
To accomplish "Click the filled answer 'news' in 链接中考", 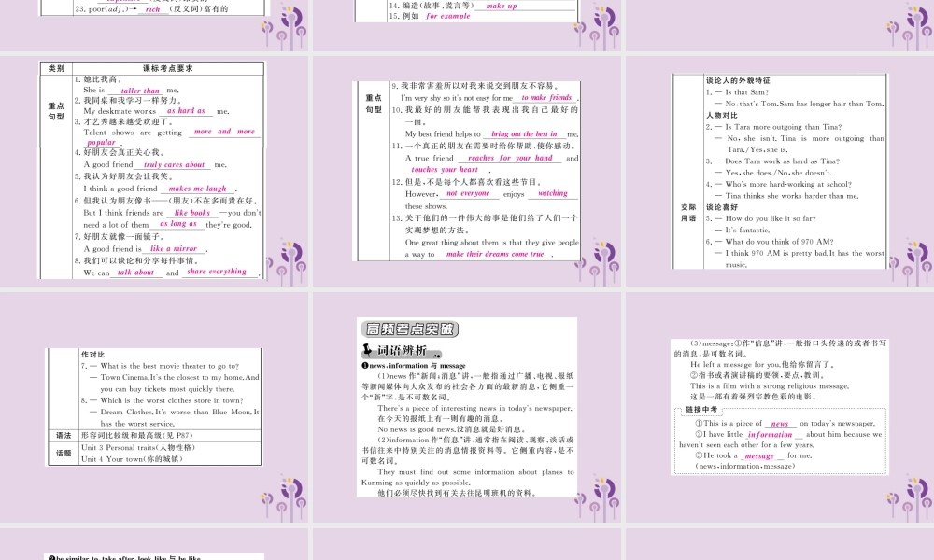I will [x=780, y=424].
